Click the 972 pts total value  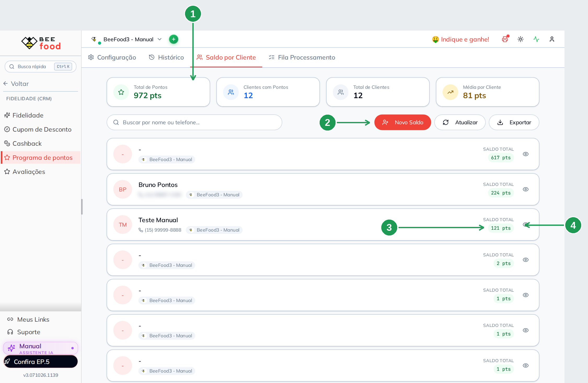tap(147, 95)
